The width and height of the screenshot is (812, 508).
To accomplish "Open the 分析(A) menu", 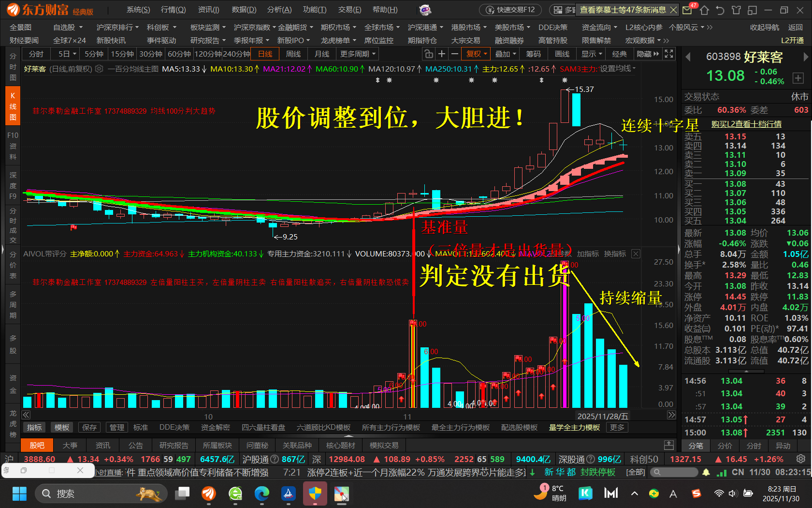I will coord(279,10).
